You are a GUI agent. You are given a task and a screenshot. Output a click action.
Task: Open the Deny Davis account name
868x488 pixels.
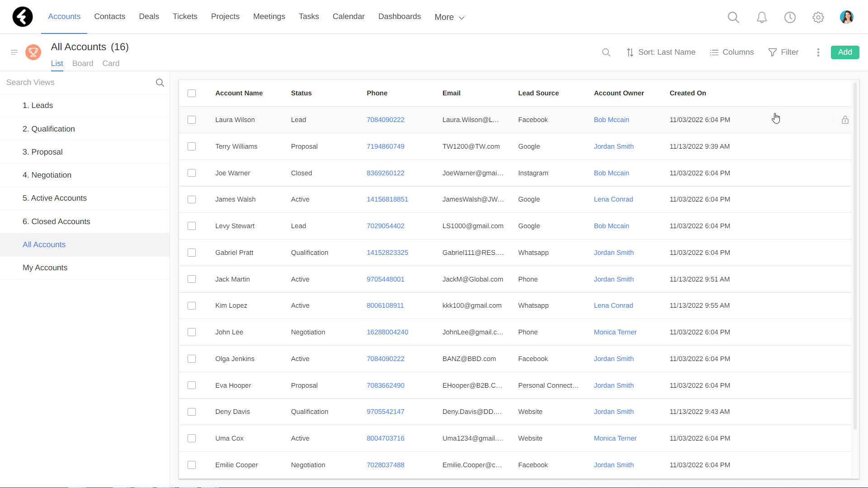pyautogui.click(x=232, y=412)
